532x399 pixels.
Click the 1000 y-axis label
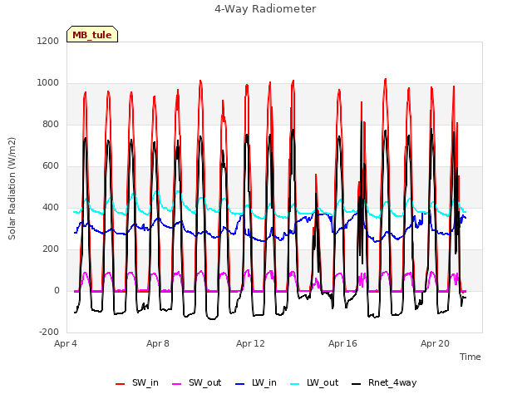(x=48, y=83)
